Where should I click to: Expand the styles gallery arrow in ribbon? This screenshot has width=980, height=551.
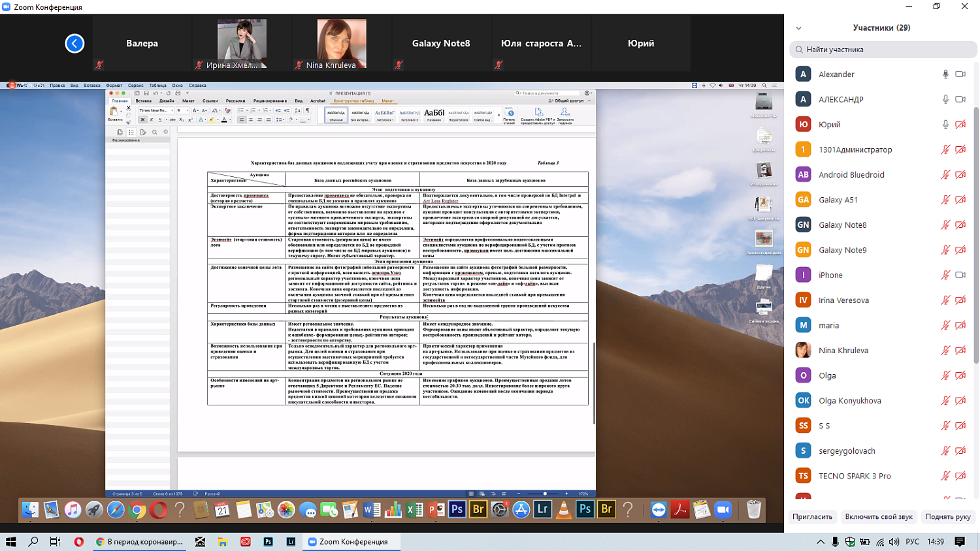click(498, 116)
